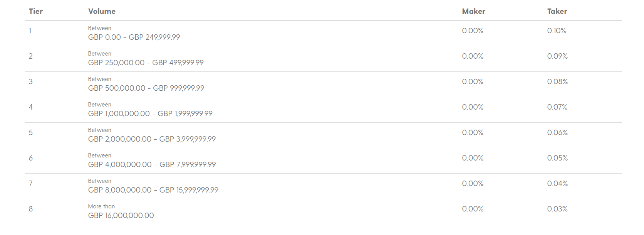Click the GBP 0.00 - GBP 249,999.99 range
This screenshot has width=644, height=235.
[134, 37]
